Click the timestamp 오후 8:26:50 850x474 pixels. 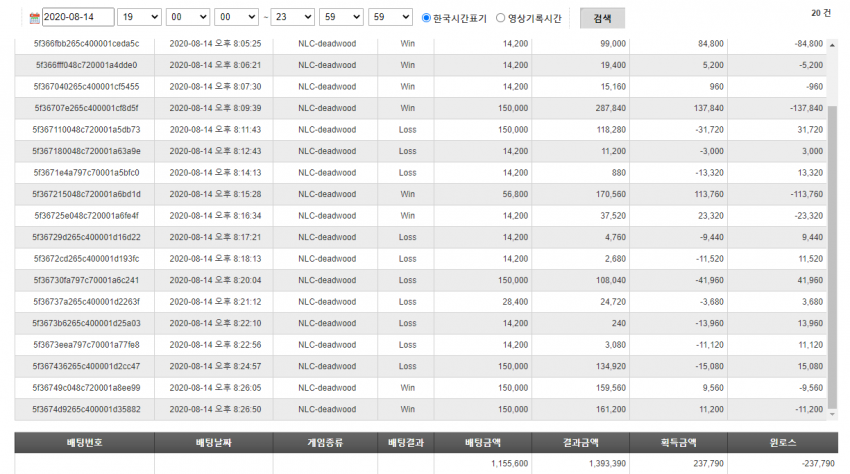tap(238, 409)
